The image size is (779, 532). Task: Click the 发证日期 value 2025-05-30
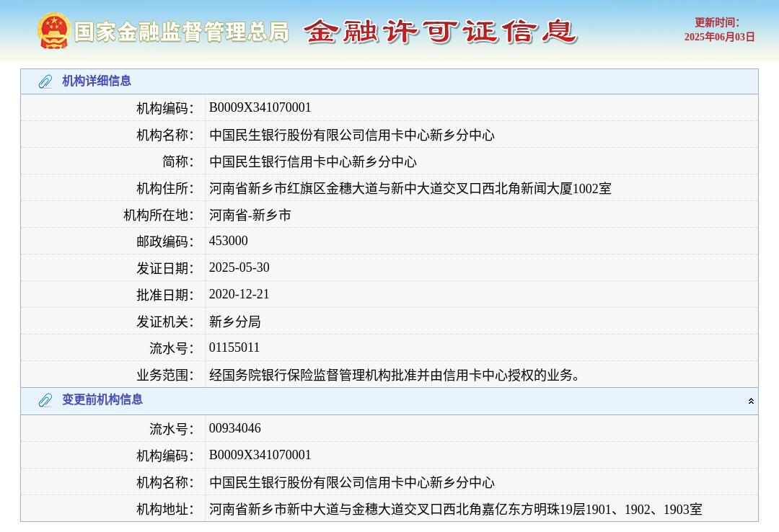click(x=239, y=267)
